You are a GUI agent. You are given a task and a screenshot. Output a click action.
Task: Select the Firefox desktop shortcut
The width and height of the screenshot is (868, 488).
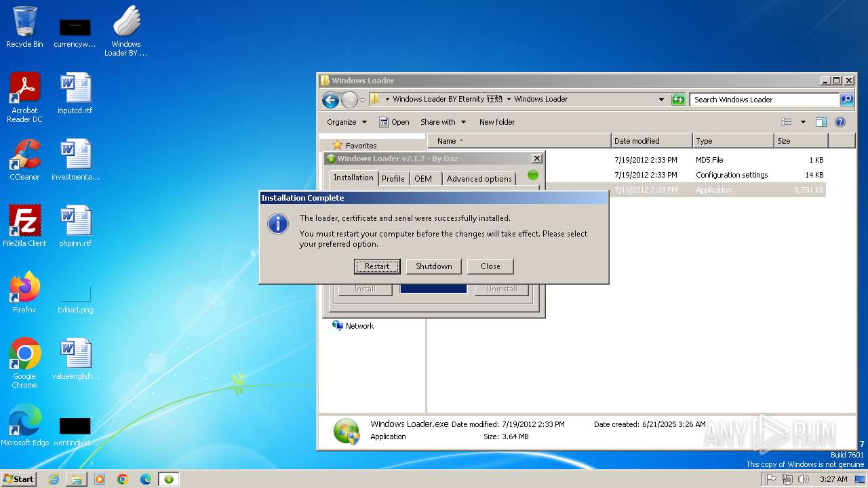24,293
